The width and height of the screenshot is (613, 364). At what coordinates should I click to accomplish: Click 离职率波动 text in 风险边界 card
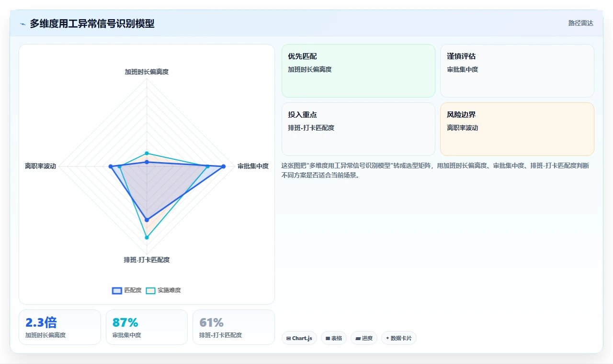click(x=463, y=128)
